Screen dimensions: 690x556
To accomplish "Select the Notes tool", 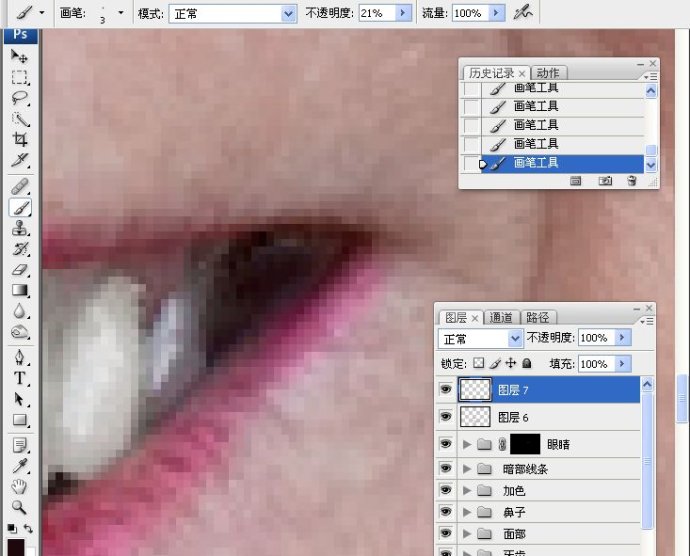I will [19, 446].
